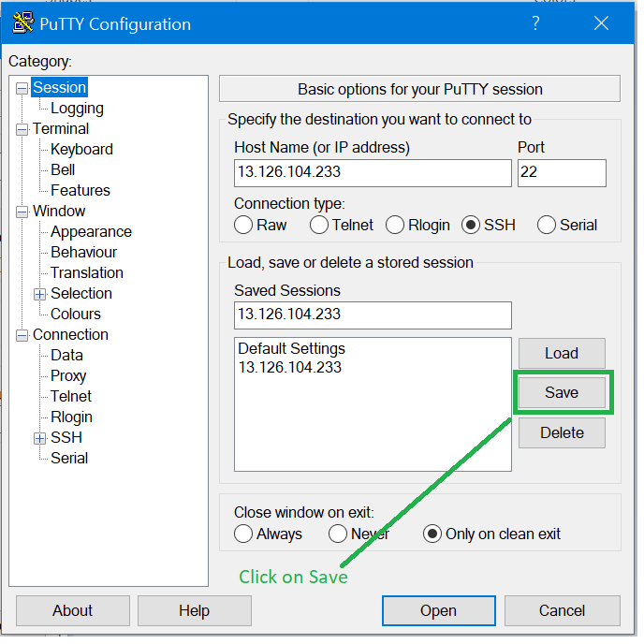The height and width of the screenshot is (644, 644).
Task: Select the SSH connection type
Action: (471, 225)
